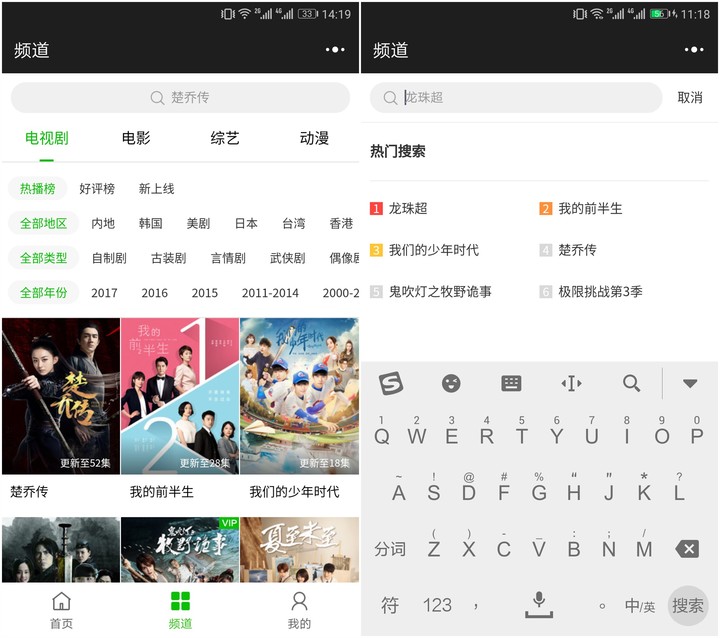Choose the 全部年份 year filter
The width and height of the screenshot is (720, 638).
tap(44, 292)
